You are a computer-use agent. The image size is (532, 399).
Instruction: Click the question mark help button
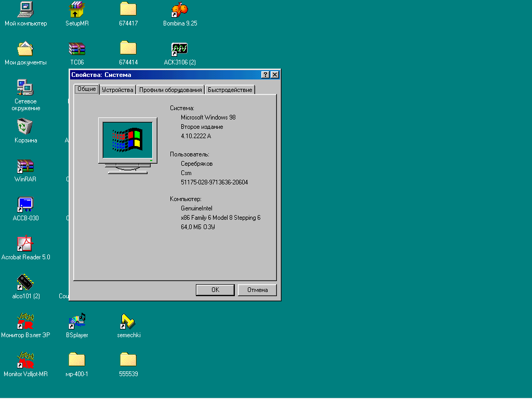pyautogui.click(x=265, y=75)
